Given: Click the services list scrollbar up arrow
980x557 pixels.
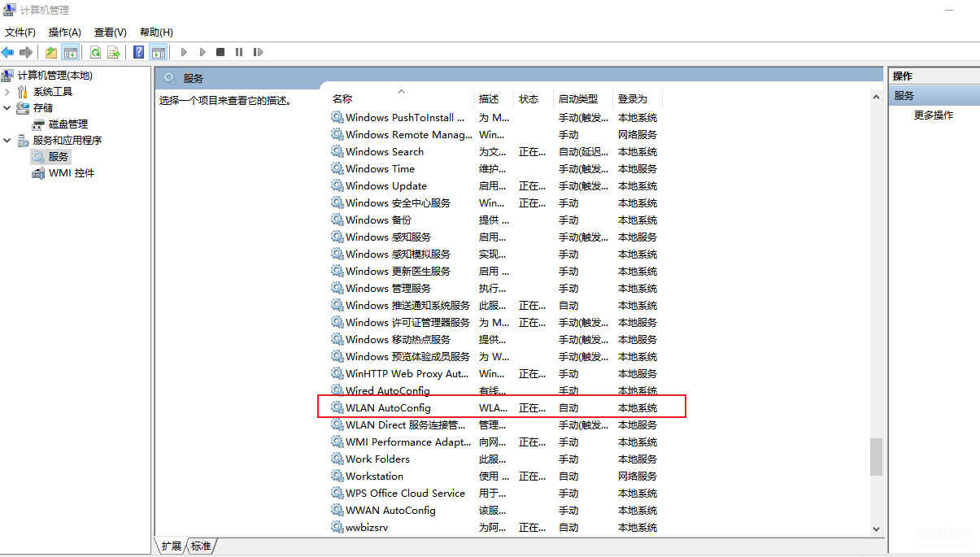Looking at the screenshot, I should [x=876, y=97].
